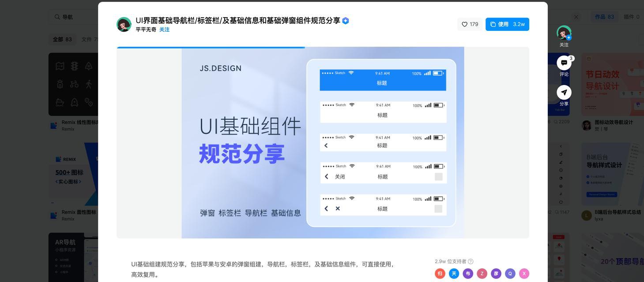
Task: Open the 节日动效导航设计 thumbnail
Action: 613,84
